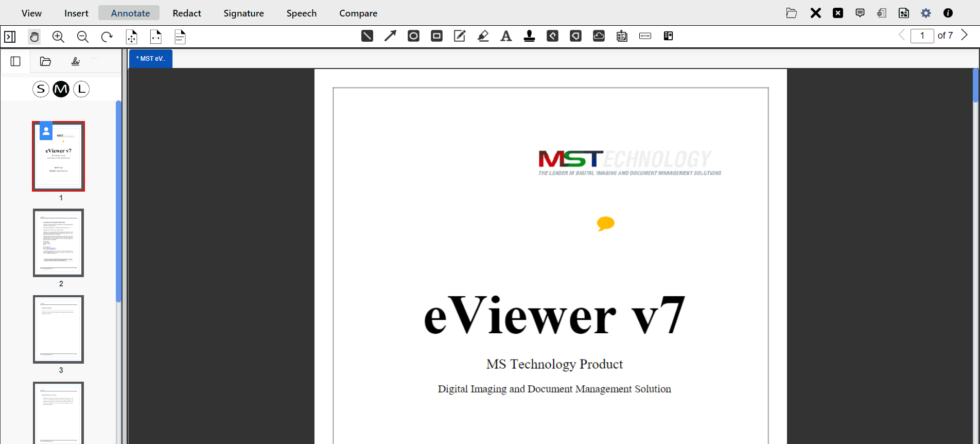Open the View menu tab
The height and width of the screenshot is (444, 980).
click(31, 13)
